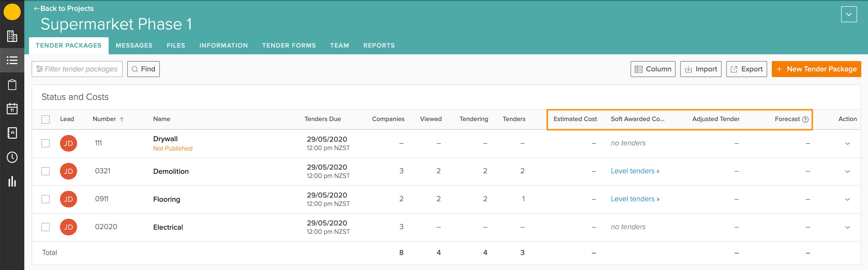The width and height of the screenshot is (868, 270).
Task: Click the Soft Awarded Co... column header
Action: (x=638, y=119)
